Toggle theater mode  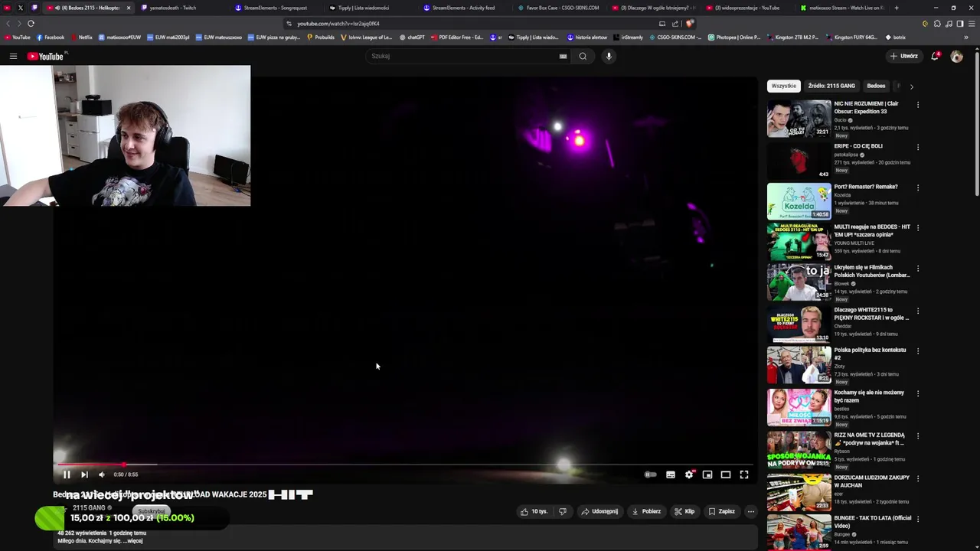click(726, 474)
